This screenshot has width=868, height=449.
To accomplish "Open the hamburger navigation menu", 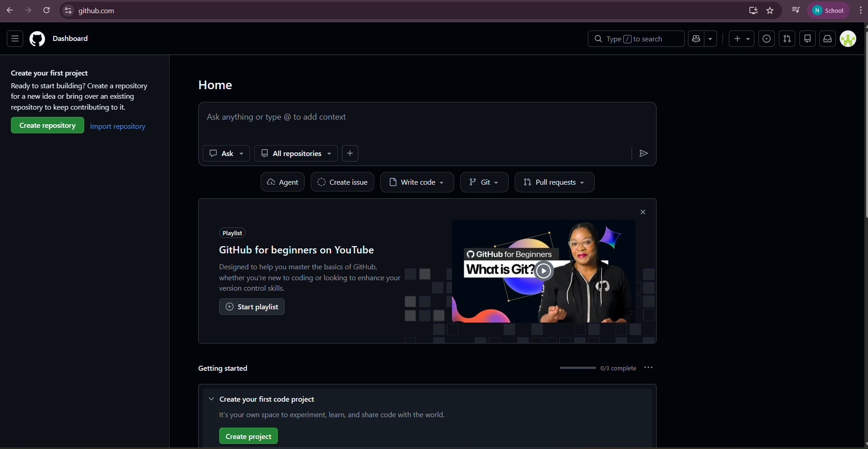I will click(15, 39).
